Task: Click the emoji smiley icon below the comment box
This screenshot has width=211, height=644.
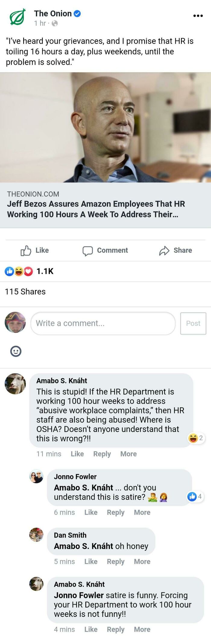Action: pos(16,351)
